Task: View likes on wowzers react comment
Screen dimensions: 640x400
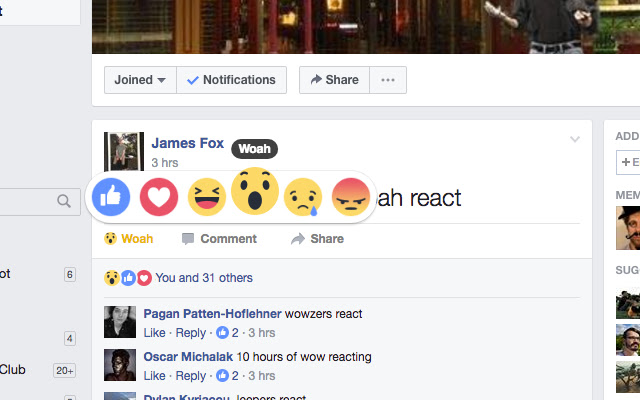Action: (x=227, y=333)
